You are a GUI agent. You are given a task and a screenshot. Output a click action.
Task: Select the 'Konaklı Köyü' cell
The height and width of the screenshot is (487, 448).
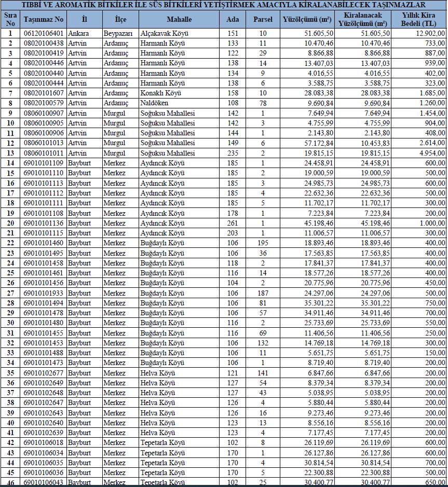(179, 93)
